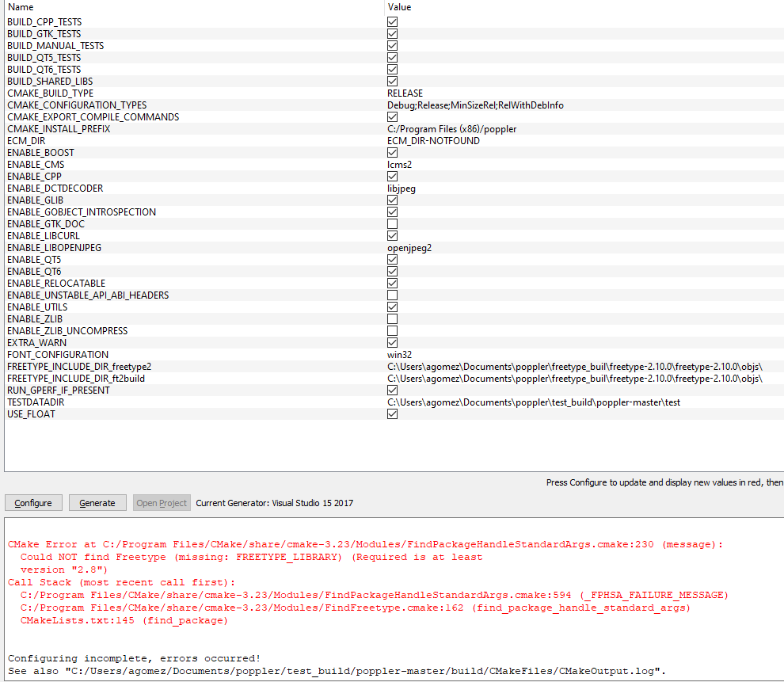Viewport: 784px width, 682px height.
Task: Toggle the ENABLE_BOOST option
Action: pos(392,152)
